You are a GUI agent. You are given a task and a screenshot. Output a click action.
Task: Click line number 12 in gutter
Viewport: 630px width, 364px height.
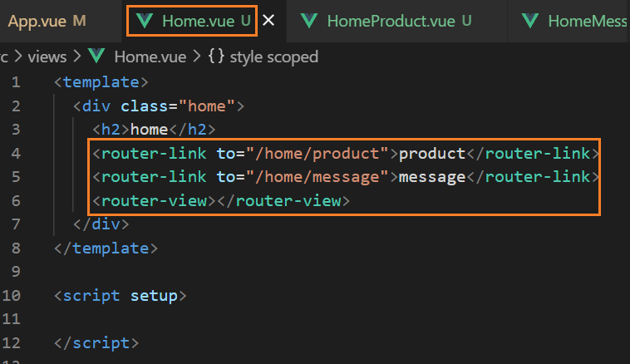pyautogui.click(x=12, y=343)
